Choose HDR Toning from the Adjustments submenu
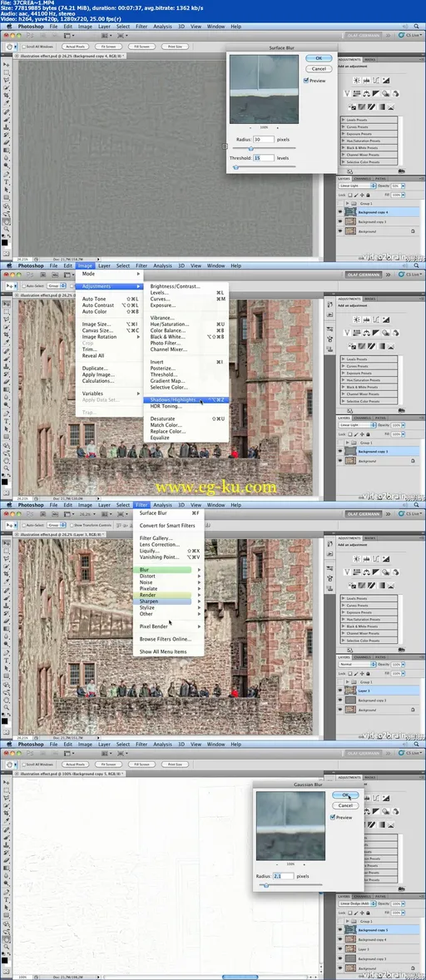Viewport: 426px width, 980px height. (185, 406)
